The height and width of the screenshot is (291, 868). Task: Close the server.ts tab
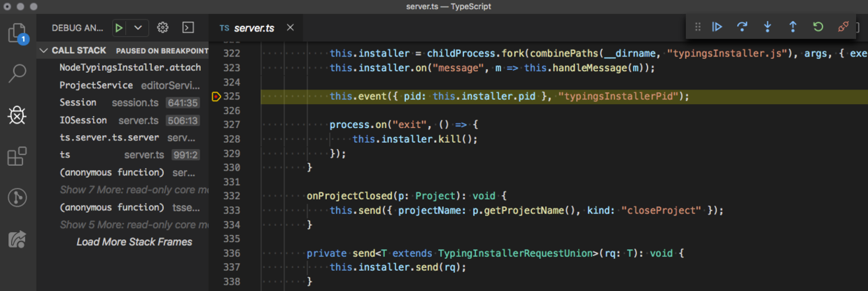pos(290,28)
